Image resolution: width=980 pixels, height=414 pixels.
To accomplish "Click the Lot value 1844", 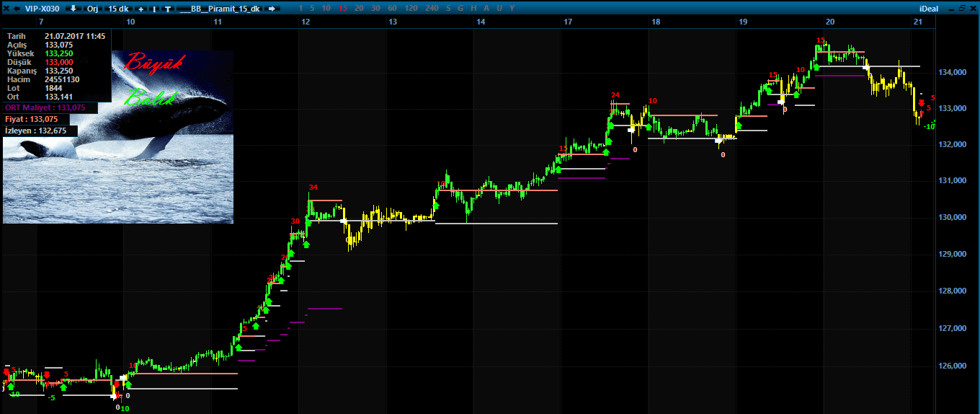I will (x=53, y=88).
